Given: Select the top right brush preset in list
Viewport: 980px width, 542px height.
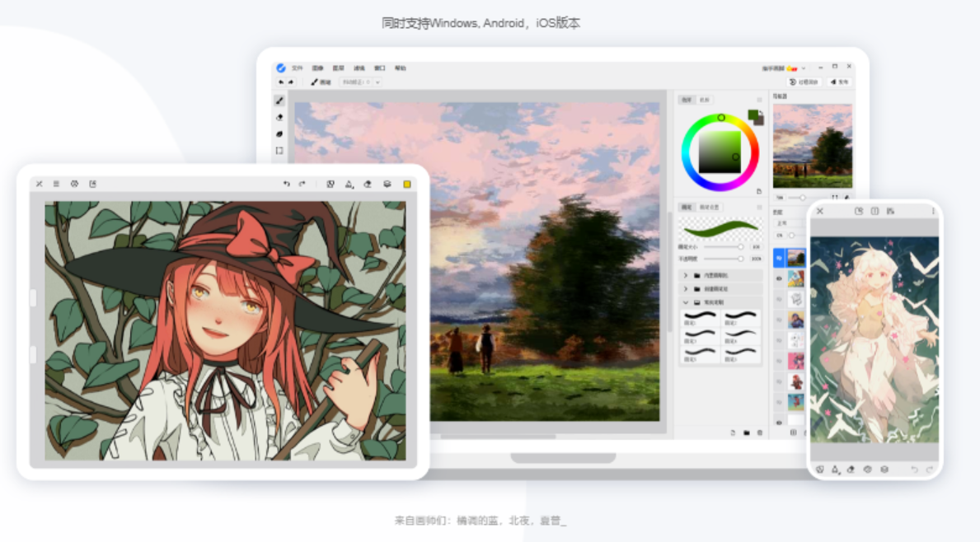Looking at the screenshot, I should click(x=741, y=318).
